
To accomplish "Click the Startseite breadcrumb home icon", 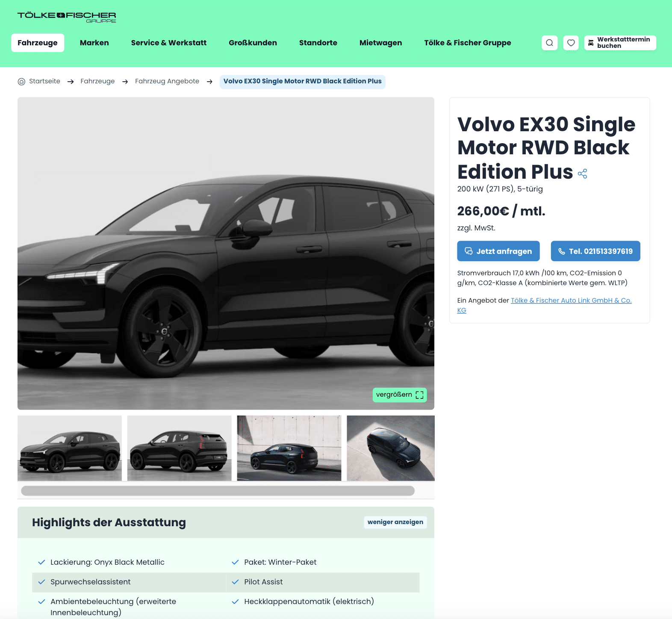I will click(21, 82).
